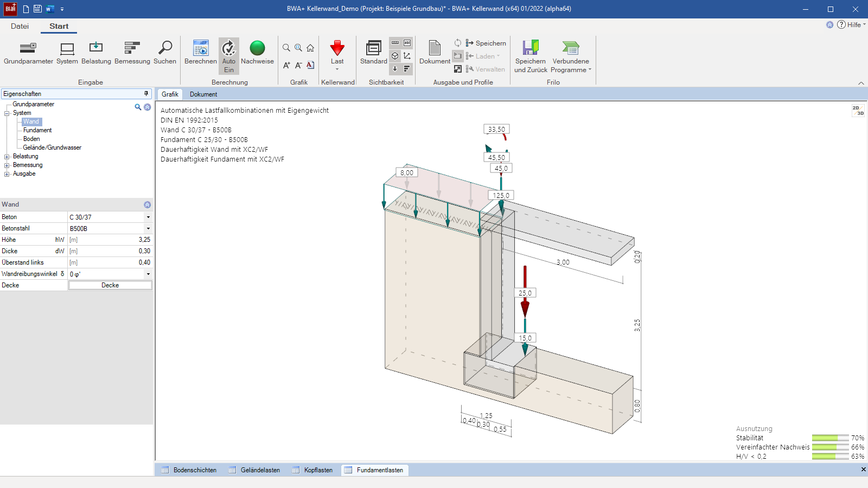Select the Grafik view tab
Screen dimensions: 868x488
[x=170, y=94]
